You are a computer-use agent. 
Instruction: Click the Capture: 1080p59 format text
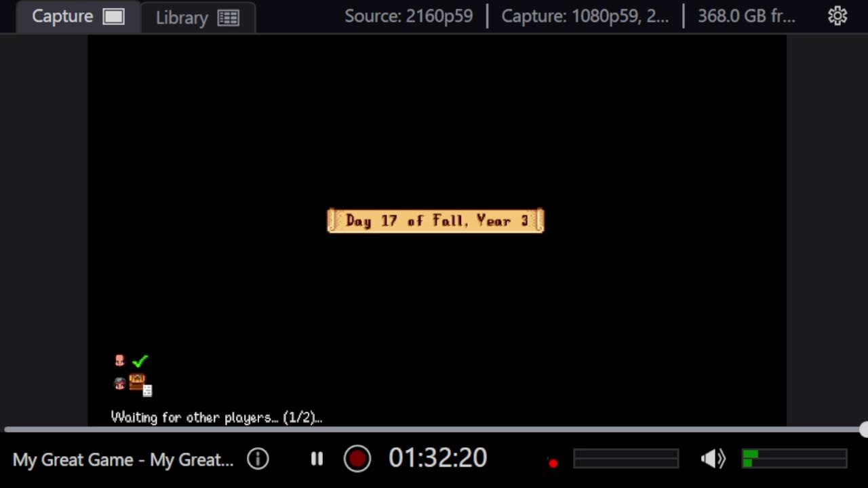[x=585, y=16]
